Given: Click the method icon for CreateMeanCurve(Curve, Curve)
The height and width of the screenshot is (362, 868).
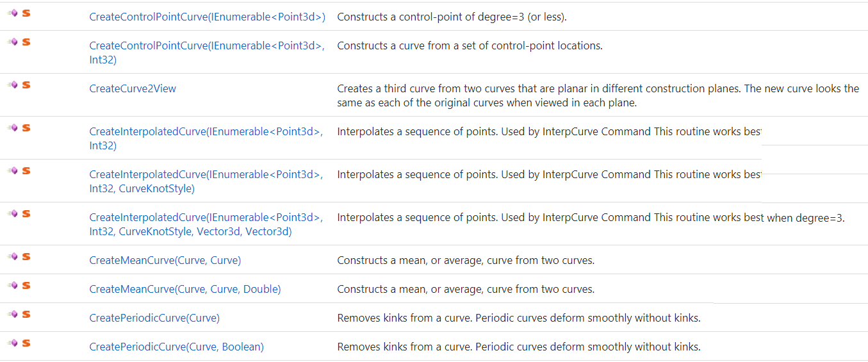Looking at the screenshot, I should [12, 256].
